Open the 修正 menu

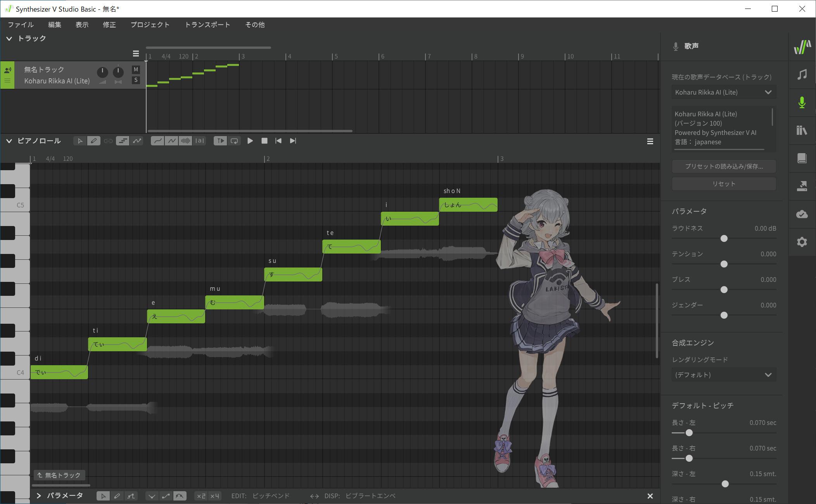pyautogui.click(x=109, y=25)
